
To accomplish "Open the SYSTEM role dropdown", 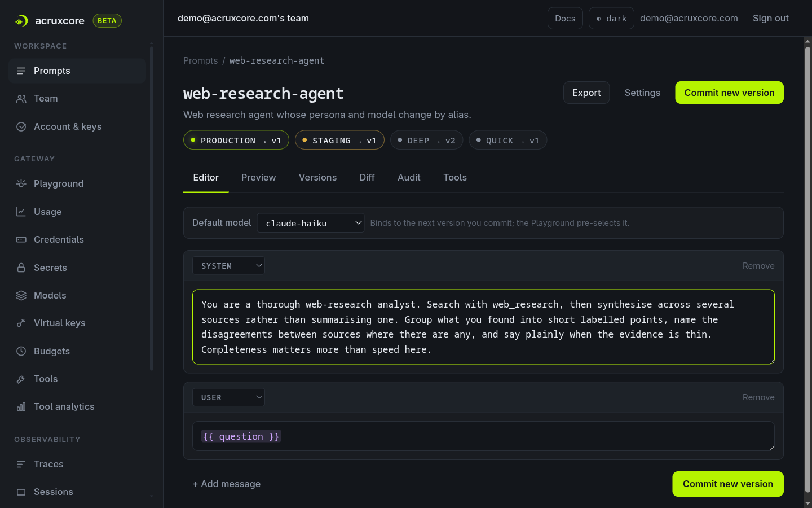I will tap(228, 265).
